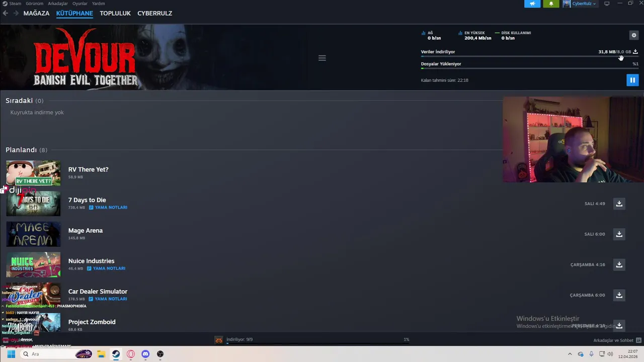
Task: Open Discord from taskbar
Action: coord(145,354)
